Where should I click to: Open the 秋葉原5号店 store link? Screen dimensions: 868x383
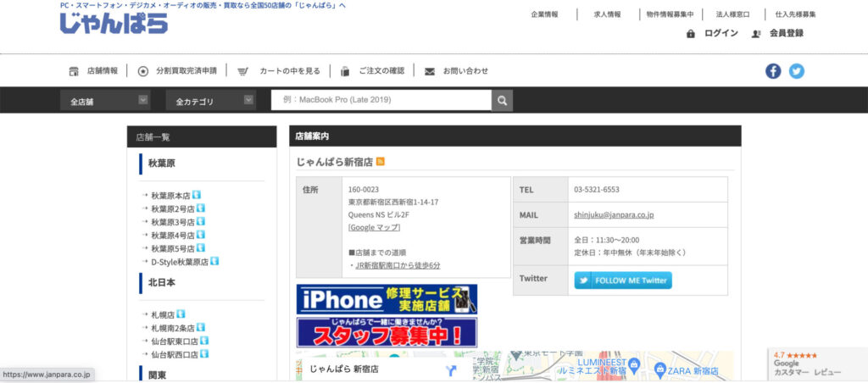click(173, 248)
